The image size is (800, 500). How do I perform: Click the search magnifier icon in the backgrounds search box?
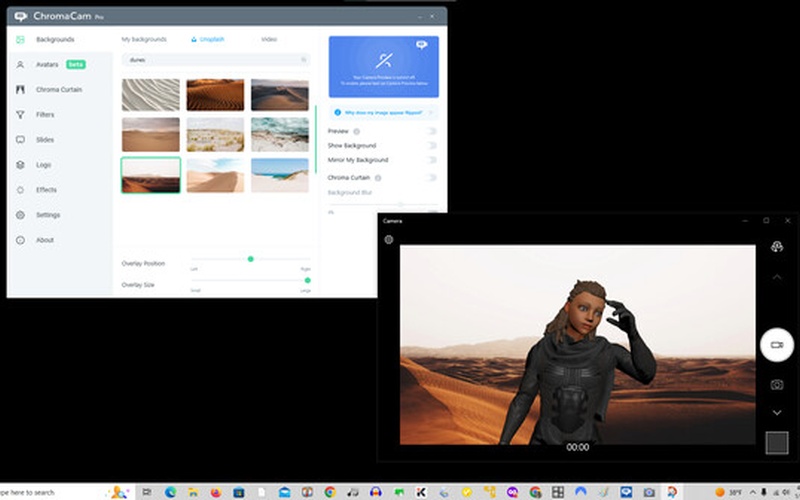[x=303, y=60]
